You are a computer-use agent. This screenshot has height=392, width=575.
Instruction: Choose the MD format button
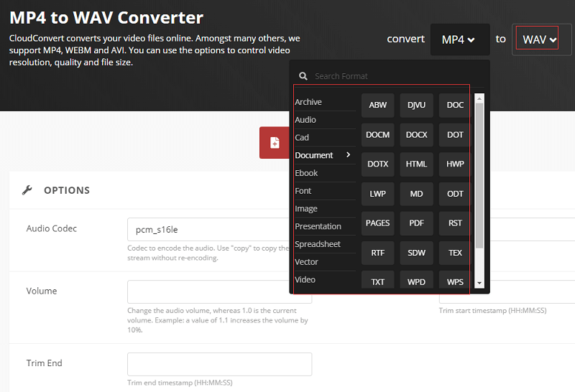point(416,194)
